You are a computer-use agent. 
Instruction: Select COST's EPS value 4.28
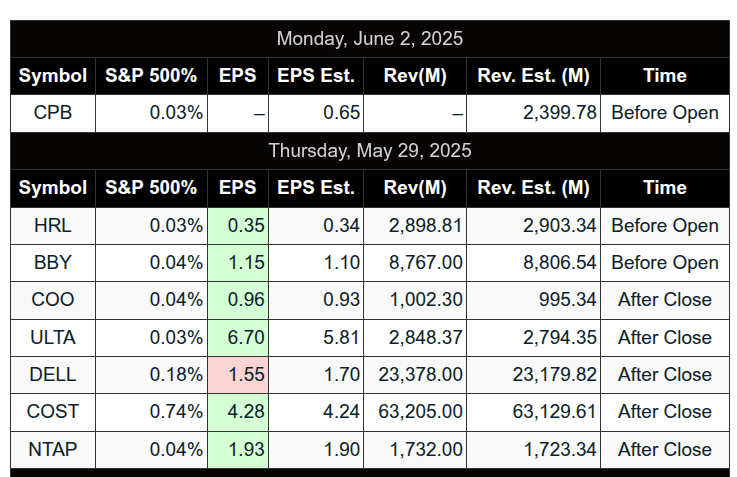[x=238, y=412]
